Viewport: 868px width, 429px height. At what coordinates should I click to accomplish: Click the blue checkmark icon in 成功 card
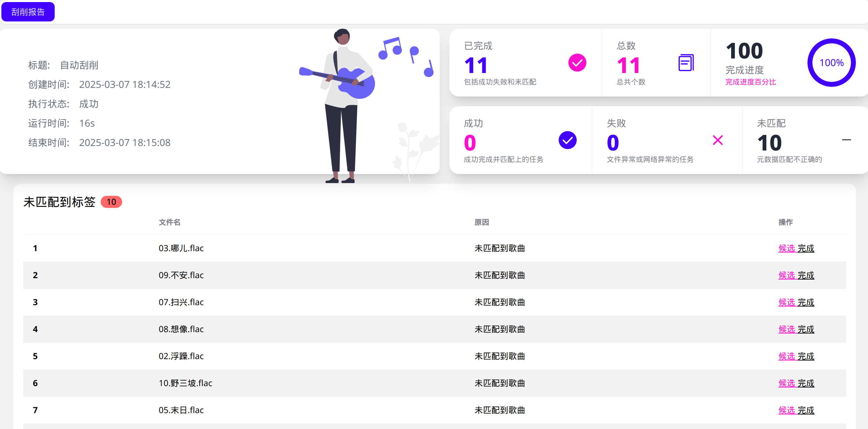pyautogui.click(x=567, y=140)
